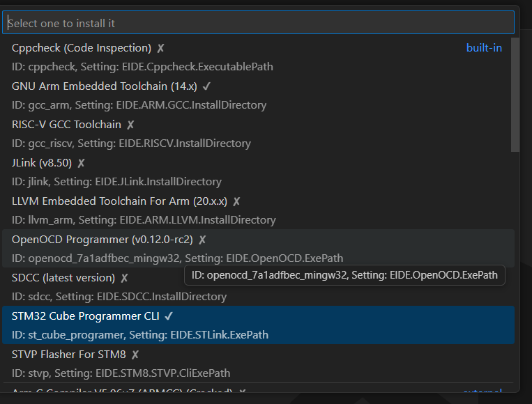Choose GNU Arm Embedded Toolchain (14.x)
Screen dimensions: 532x404
[x=258, y=95]
